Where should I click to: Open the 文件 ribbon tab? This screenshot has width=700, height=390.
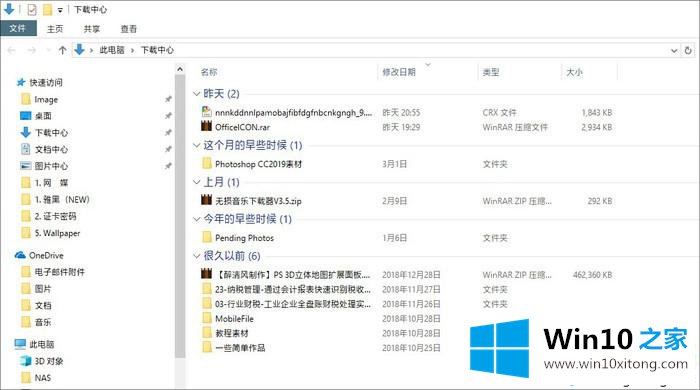18,29
